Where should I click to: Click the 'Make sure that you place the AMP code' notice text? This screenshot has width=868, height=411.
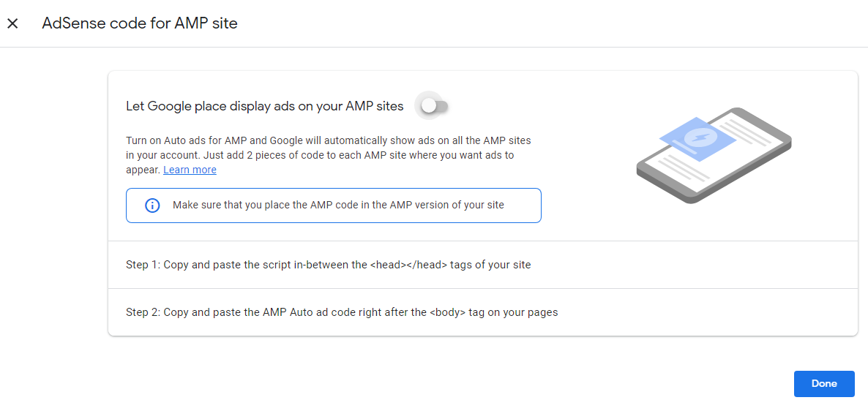click(x=338, y=205)
